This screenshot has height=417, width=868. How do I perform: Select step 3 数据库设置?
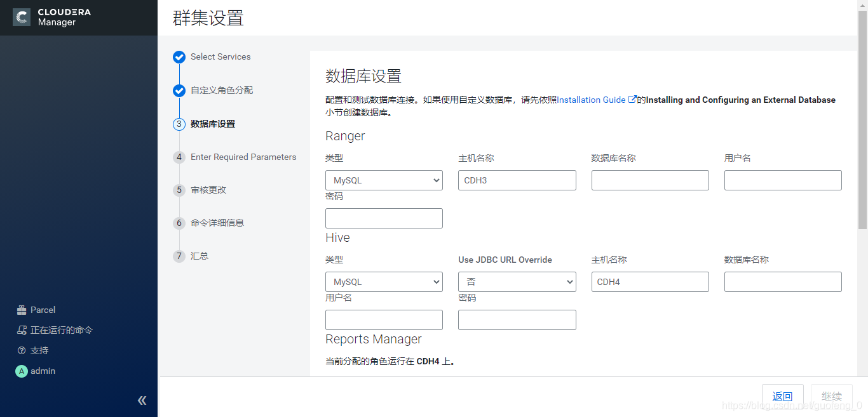pyautogui.click(x=213, y=124)
